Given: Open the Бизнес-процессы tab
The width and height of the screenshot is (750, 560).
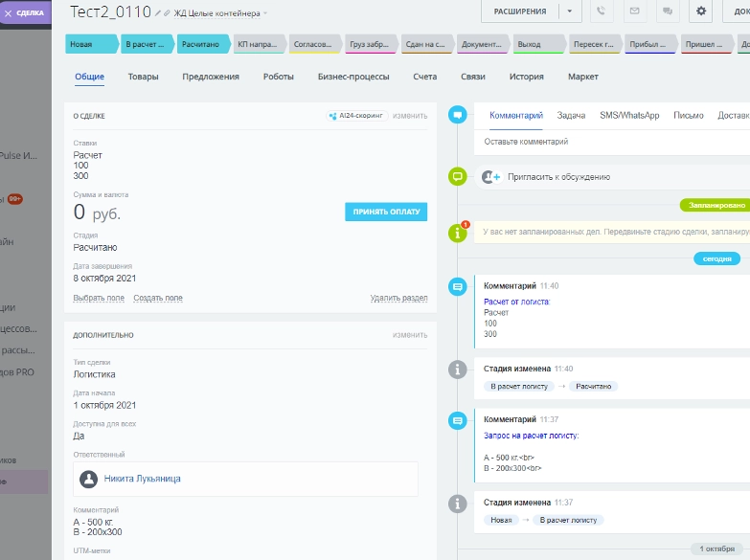Looking at the screenshot, I should pyautogui.click(x=354, y=77).
